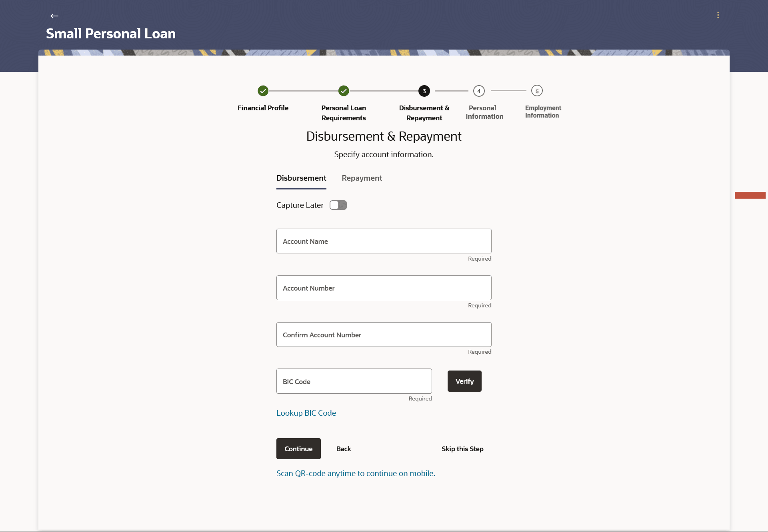Click step 3 Disbursement circle
768x532 pixels.
click(424, 91)
